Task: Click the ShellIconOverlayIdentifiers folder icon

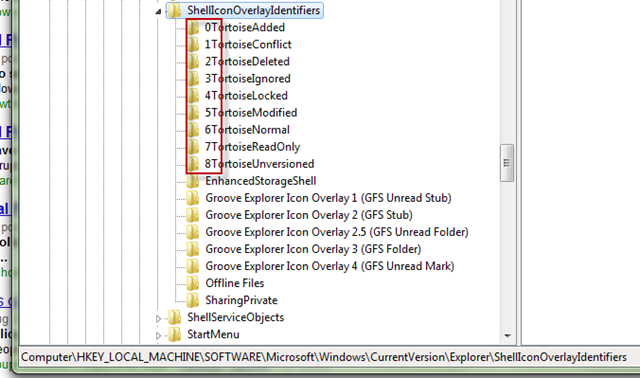Action: pos(175,11)
